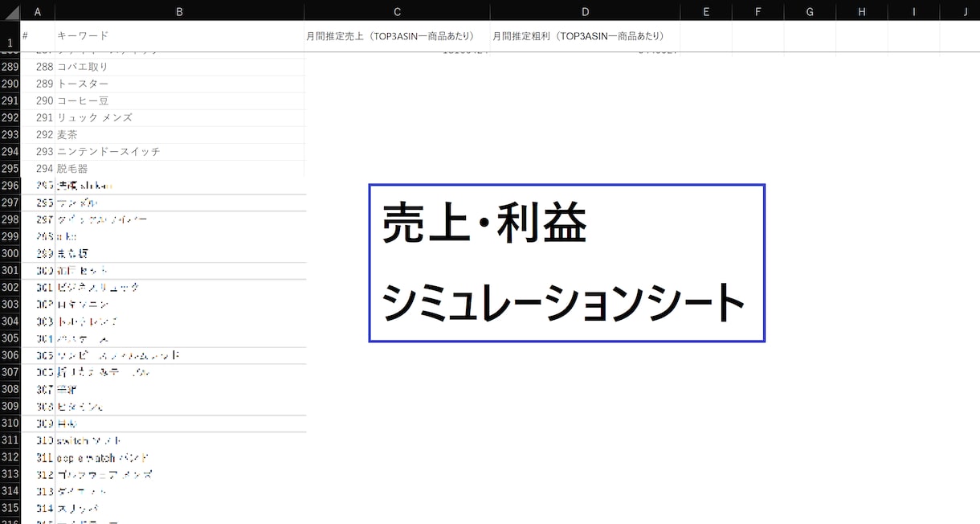Click row header 314

click(10, 490)
